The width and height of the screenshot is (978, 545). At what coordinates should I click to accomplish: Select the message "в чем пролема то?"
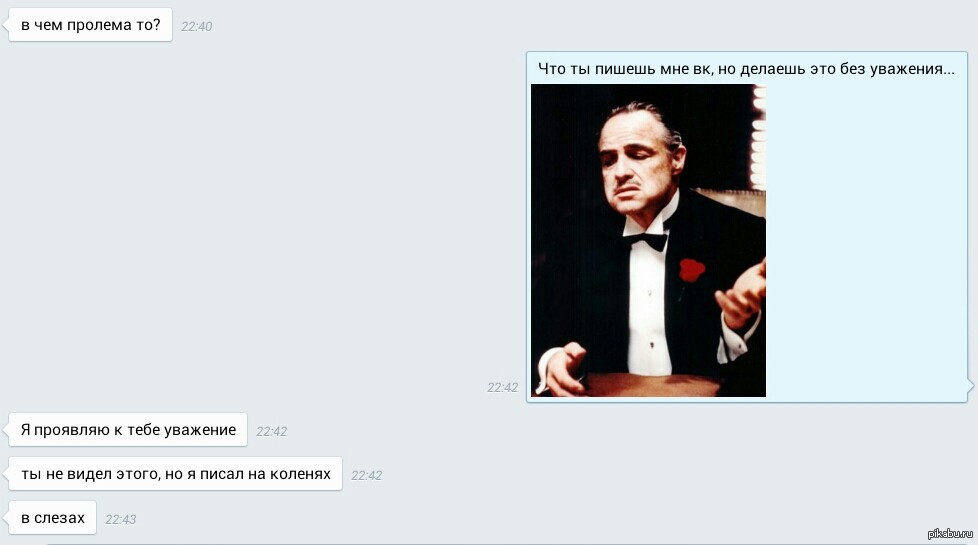90,25
